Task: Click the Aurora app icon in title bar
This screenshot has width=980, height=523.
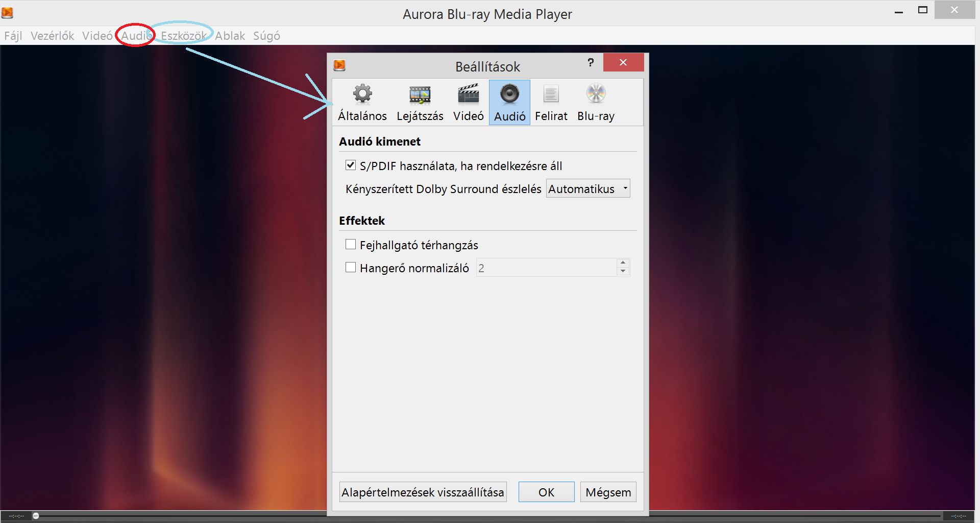Action: [7, 12]
